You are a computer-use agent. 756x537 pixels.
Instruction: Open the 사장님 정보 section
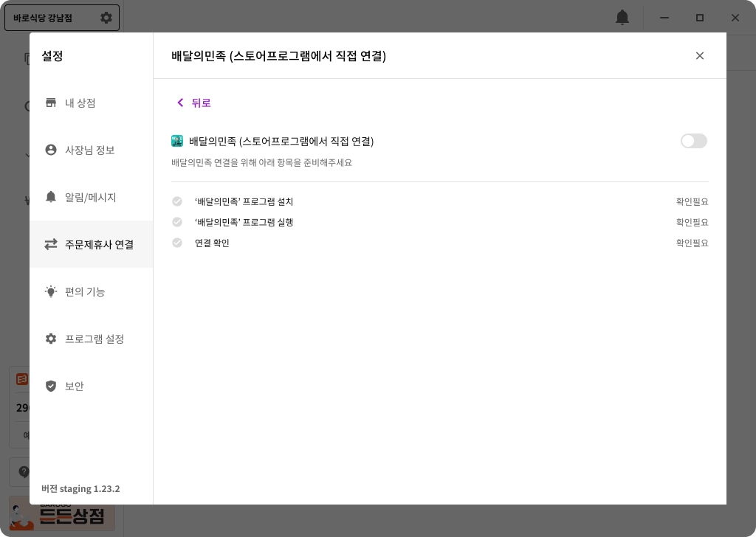click(92, 150)
